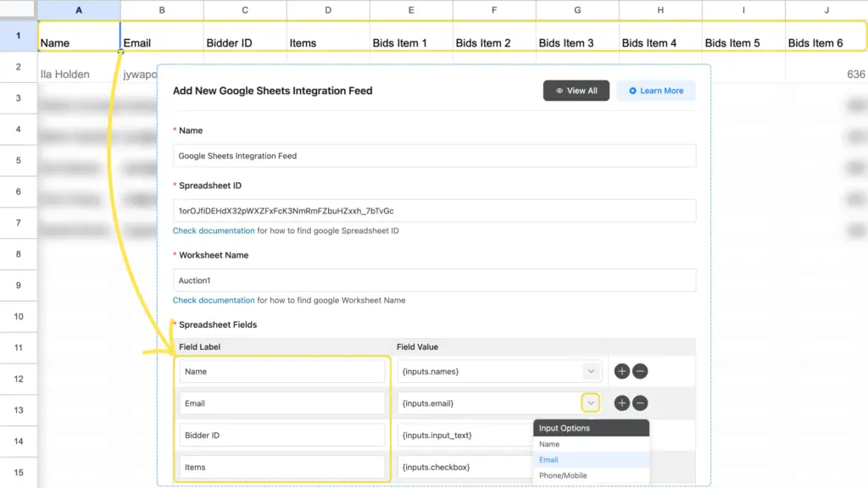Remove the Email field row

tap(640, 403)
